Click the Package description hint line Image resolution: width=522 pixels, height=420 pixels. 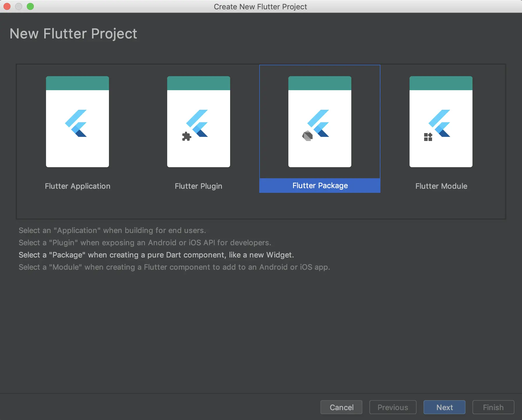(x=156, y=255)
